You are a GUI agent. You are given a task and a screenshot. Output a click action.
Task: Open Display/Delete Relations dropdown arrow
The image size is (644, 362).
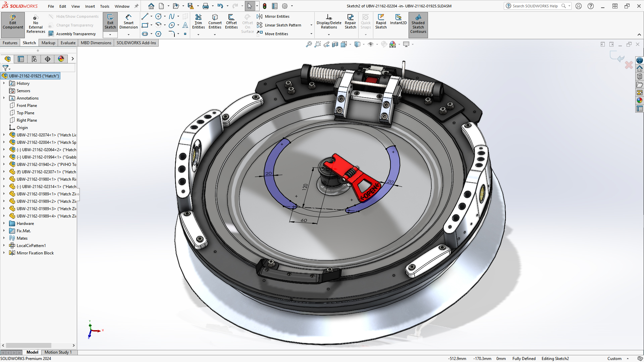coord(329,35)
